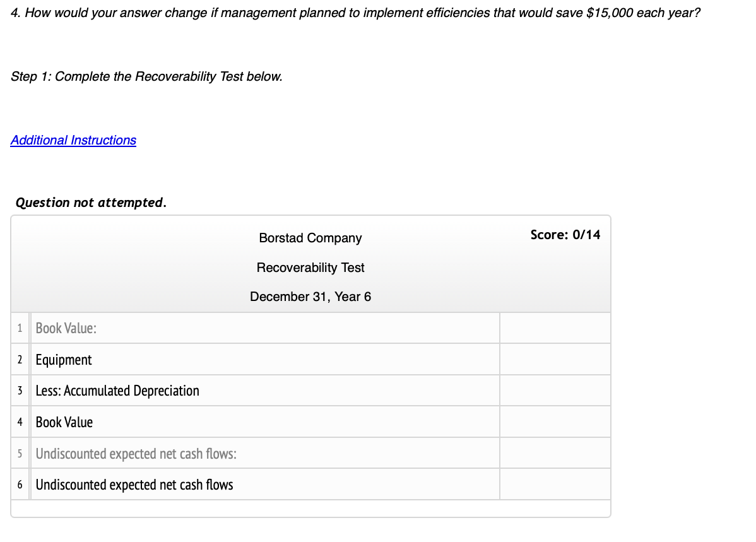The height and width of the screenshot is (542, 756).
Task: Click the Equipment amount input field
Action: click(554, 358)
